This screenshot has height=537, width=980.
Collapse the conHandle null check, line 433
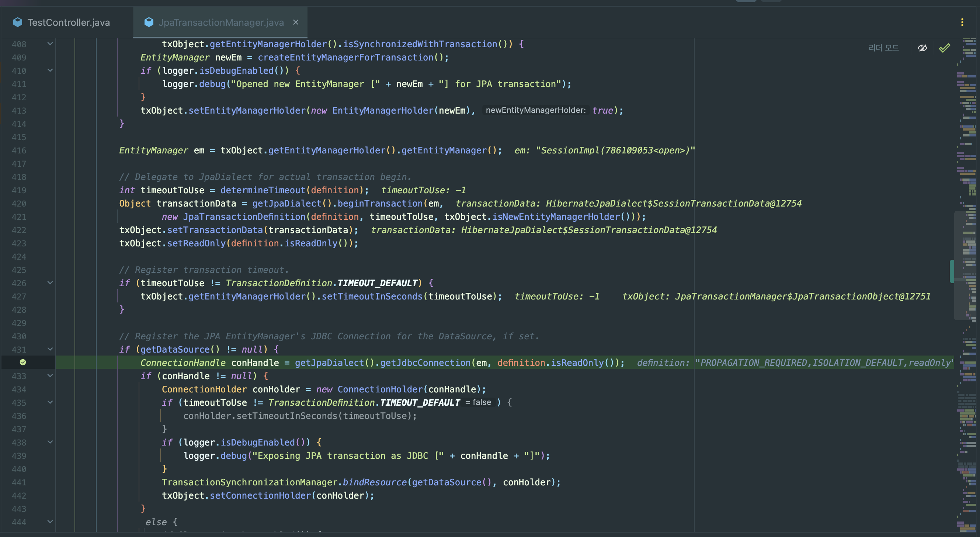coord(50,375)
